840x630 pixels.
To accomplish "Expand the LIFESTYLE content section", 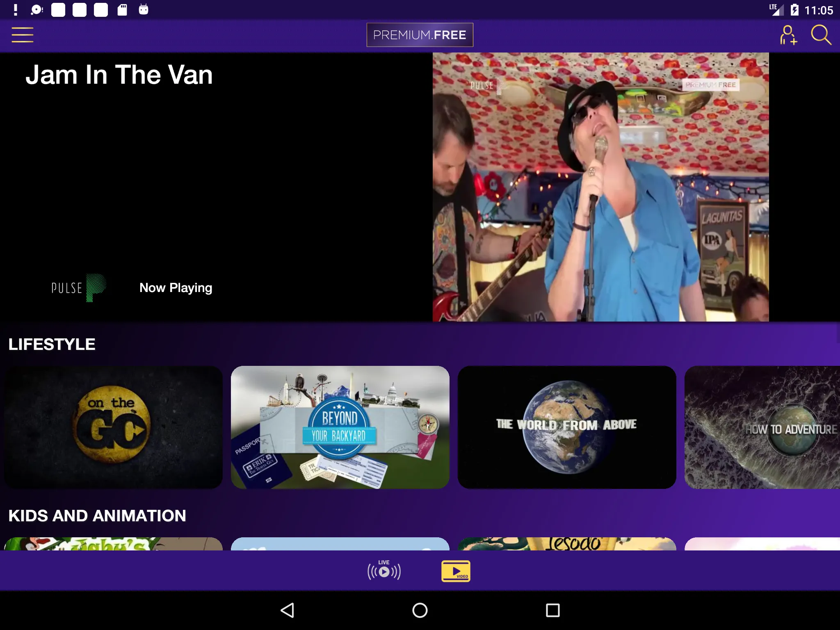I will point(52,343).
